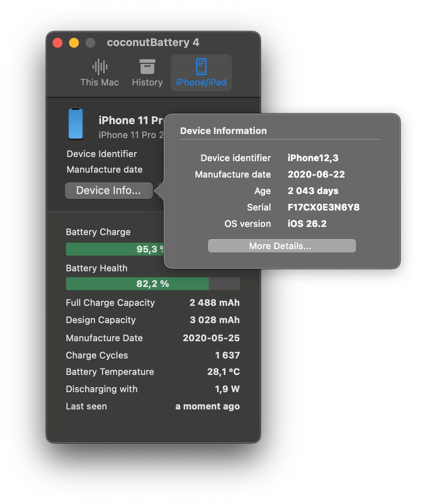Open the This Mac waveform tab icon
Image resolution: width=430 pixels, height=504 pixels.
(99, 67)
